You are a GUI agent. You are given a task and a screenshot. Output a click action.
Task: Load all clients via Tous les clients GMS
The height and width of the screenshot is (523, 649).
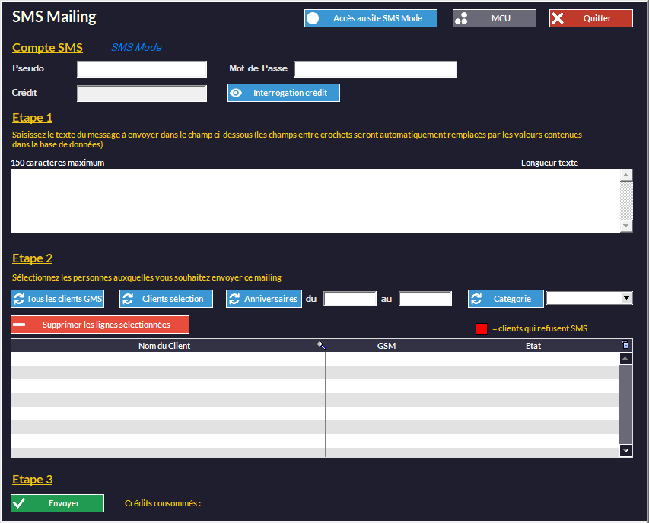[57, 299]
